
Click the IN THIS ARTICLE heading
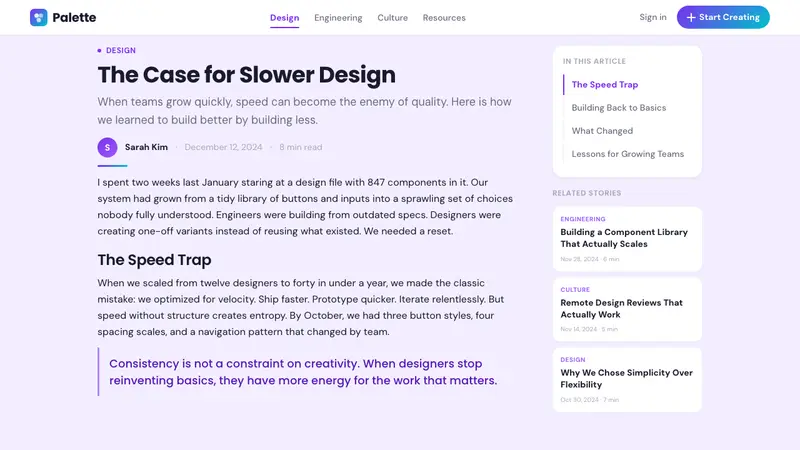coord(594,61)
